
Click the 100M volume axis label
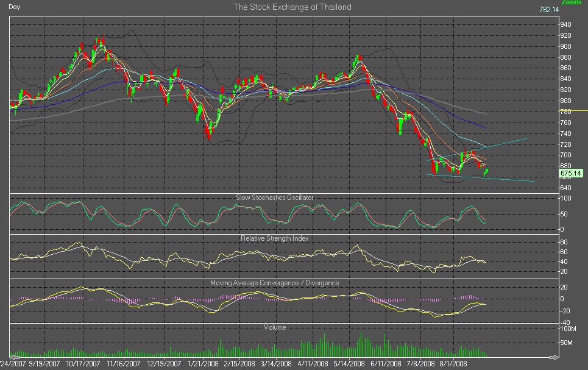point(568,329)
